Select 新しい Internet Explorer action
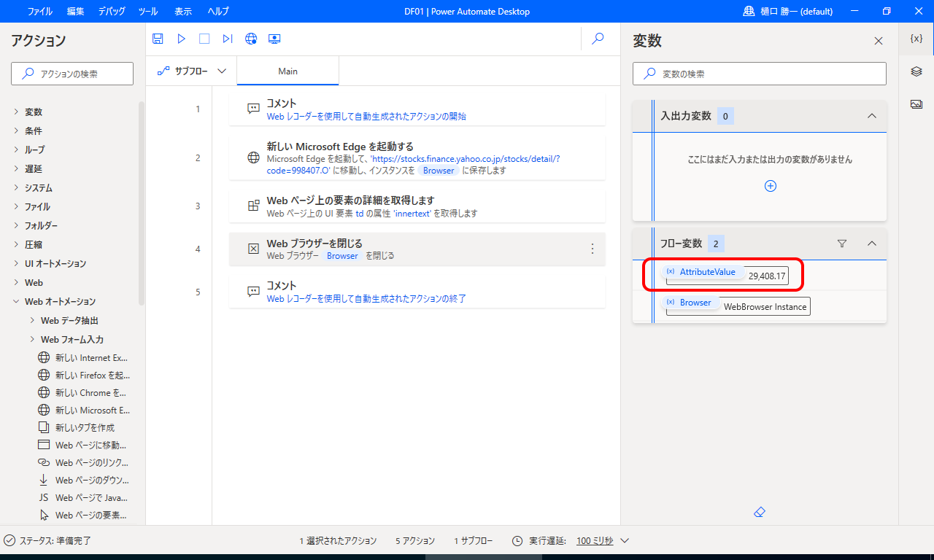 84,357
